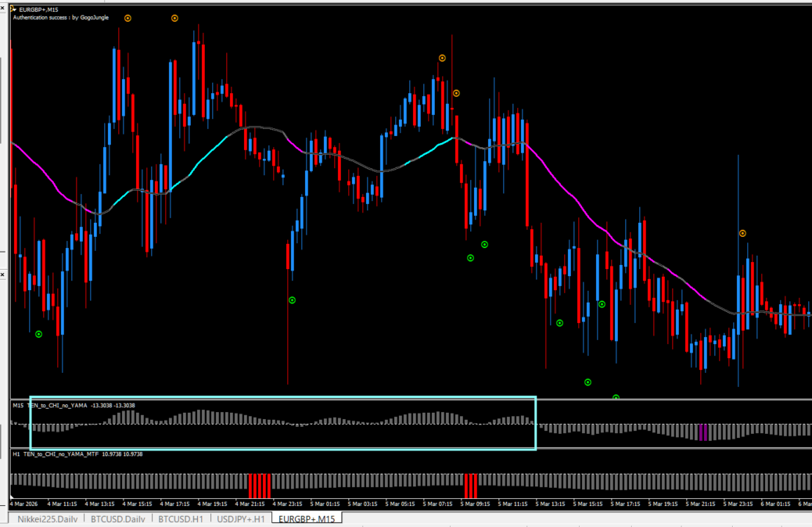This screenshot has height=527, width=812.
Task: Expand the arrow beside the EURGBP+,M15 title
Action: pyautogui.click(x=14, y=9)
